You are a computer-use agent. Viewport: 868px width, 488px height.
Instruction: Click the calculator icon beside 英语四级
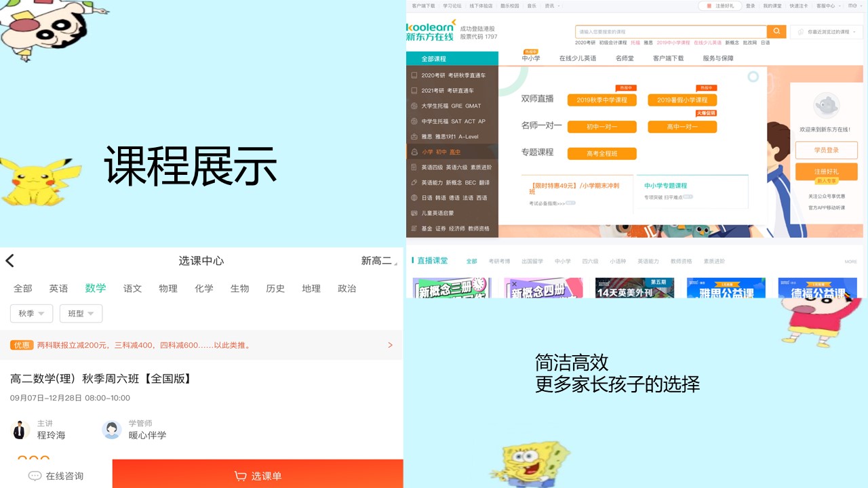414,167
